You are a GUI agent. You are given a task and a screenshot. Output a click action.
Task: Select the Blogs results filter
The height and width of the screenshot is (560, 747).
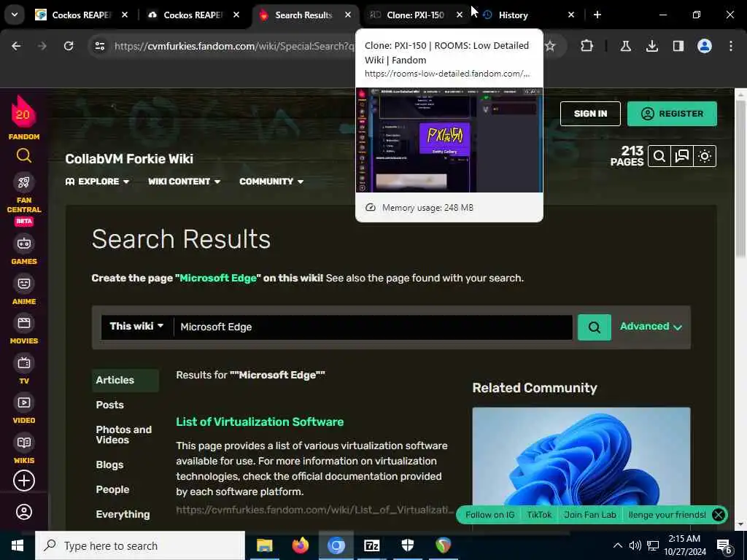(x=109, y=464)
